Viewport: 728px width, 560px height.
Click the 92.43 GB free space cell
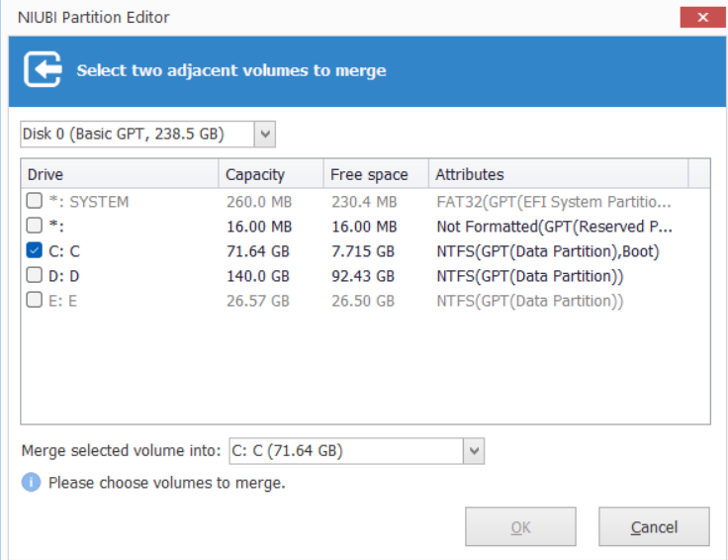coord(363,276)
